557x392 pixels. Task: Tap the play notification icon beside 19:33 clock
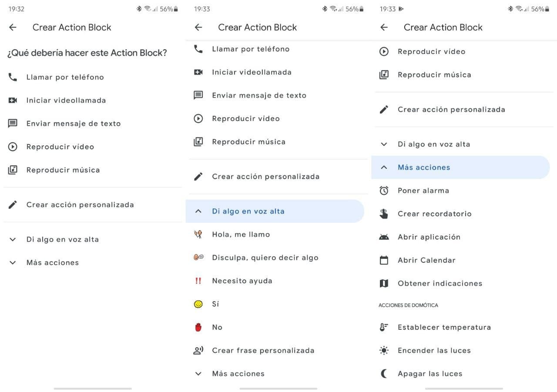[x=401, y=9]
